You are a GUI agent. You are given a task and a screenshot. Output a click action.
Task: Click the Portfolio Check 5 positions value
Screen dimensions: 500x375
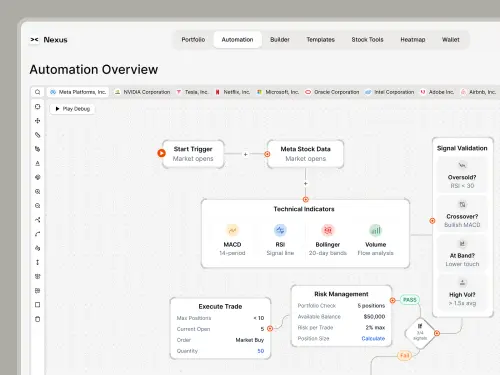click(x=371, y=306)
